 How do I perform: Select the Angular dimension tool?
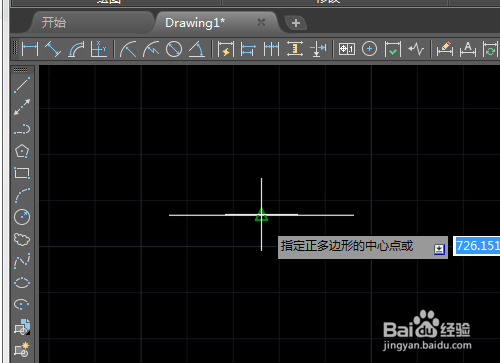point(197,49)
